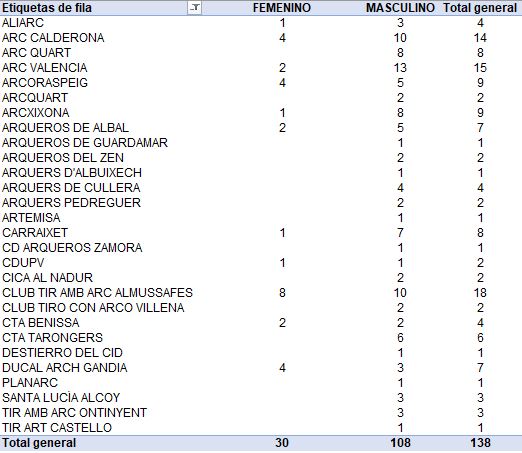
Task: Select the CICA AL NADUR row label
Action: tap(47, 278)
